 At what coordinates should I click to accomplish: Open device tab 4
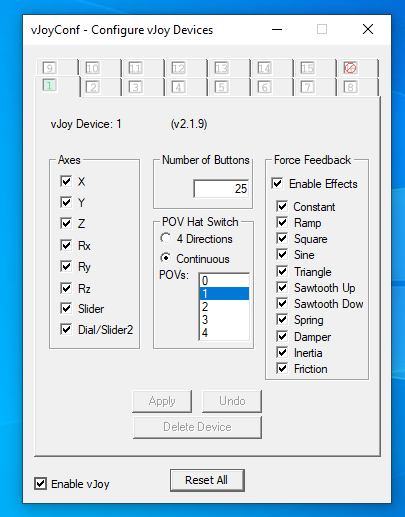pyautogui.click(x=186, y=87)
